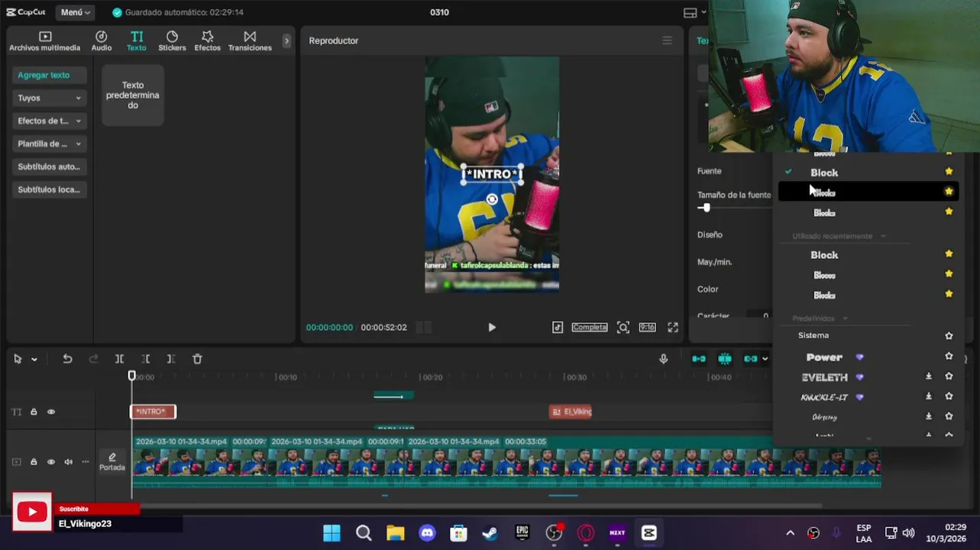
Task: Select Agregar texto in the sidebar
Action: (x=50, y=75)
